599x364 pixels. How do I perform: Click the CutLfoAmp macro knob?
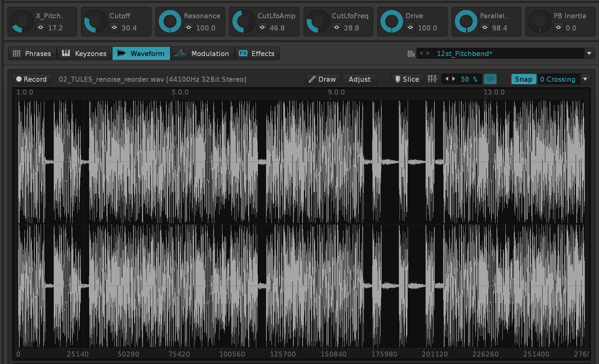click(243, 21)
